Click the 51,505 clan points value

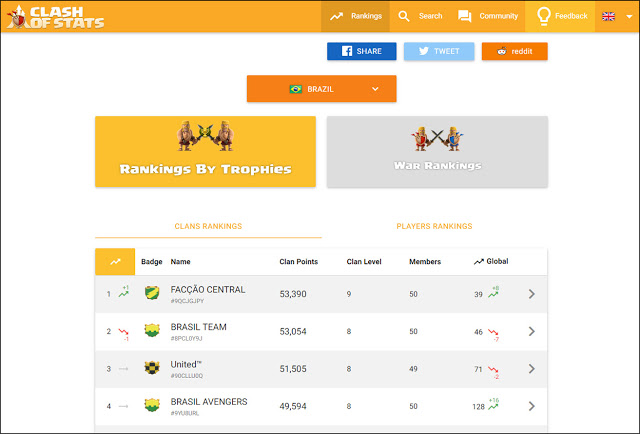[x=293, y=369]
